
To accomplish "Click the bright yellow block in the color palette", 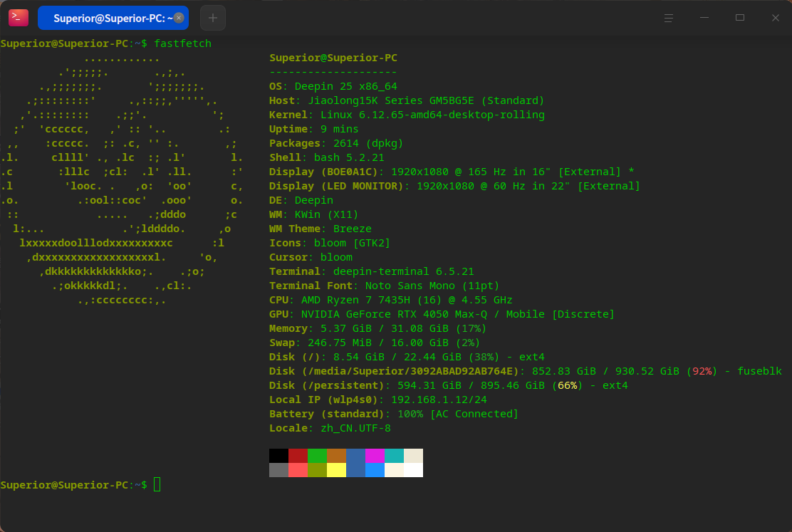I will pyautogui.click(x=336, y=470).
